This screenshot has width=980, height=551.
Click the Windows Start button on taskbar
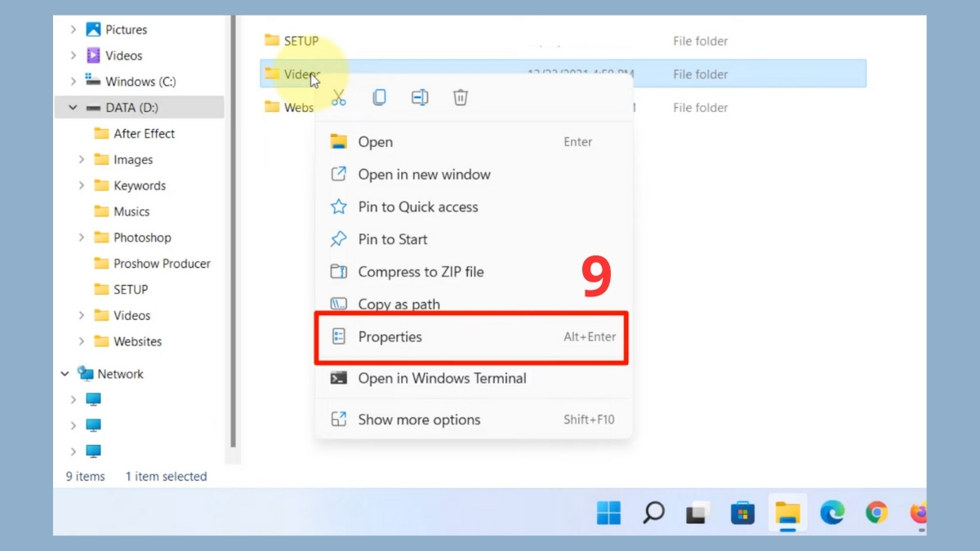(x=608, y=513)
